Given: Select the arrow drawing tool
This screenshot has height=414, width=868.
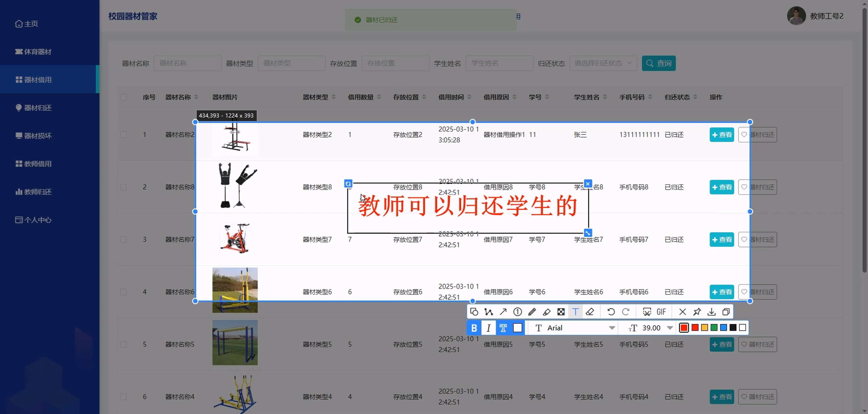Looking at the screenshot, I should click(503, 312).
